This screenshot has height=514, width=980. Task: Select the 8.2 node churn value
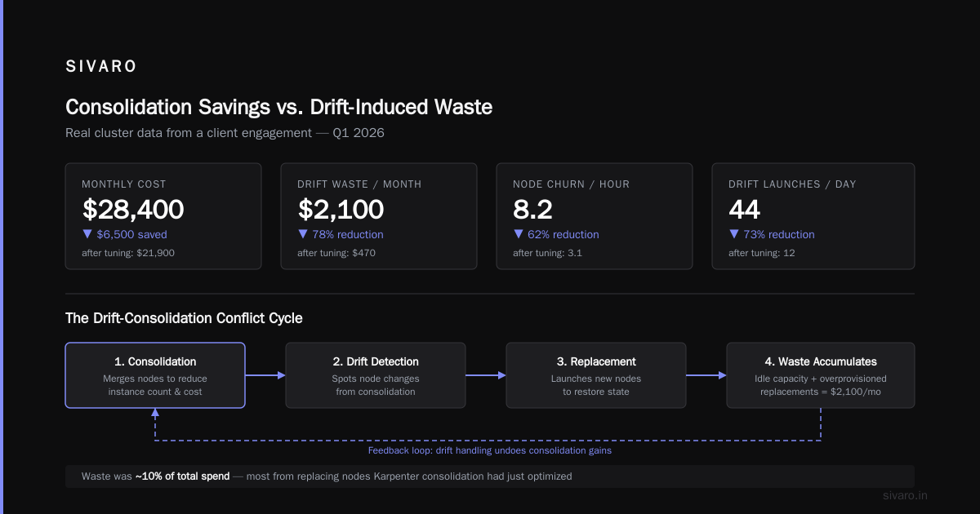point(532,210)
